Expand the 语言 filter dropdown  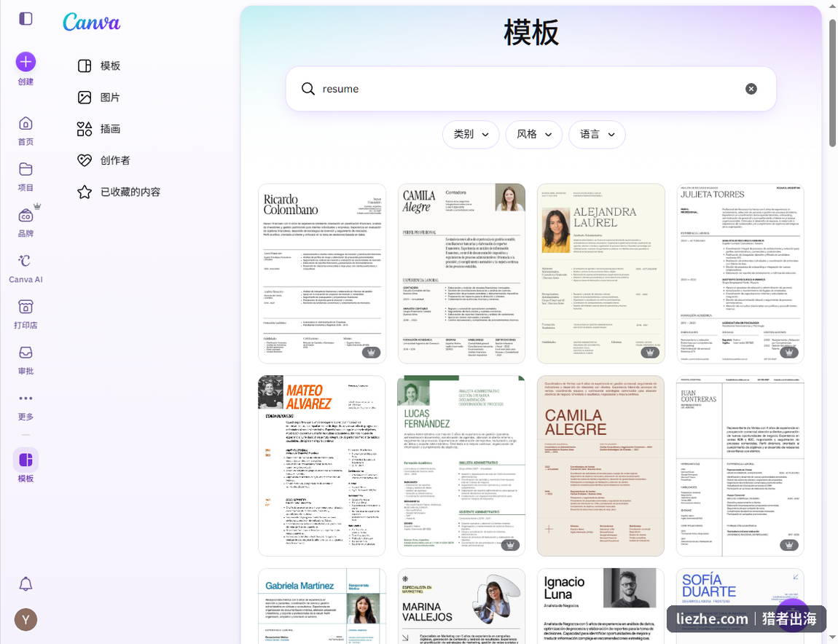pos(597,135)
